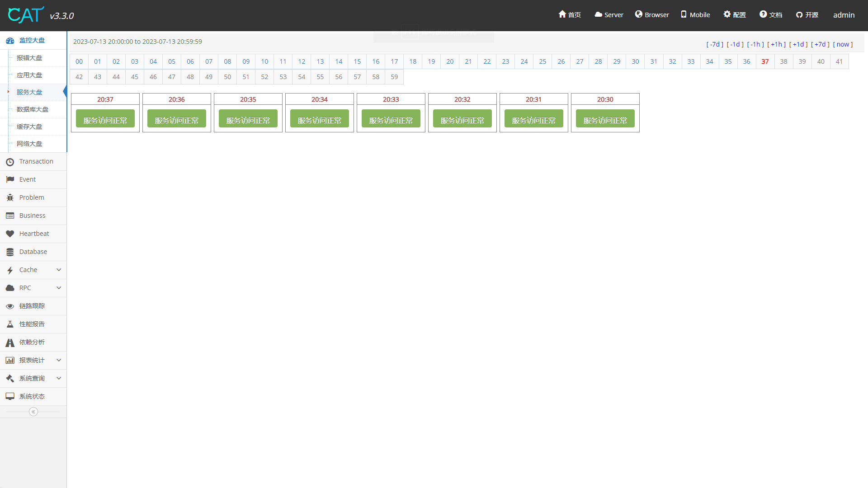Image resolution: width=868 pixels, height=488 pixels.
Task: Switch to Server top menu
Action: tap(609, 14)
